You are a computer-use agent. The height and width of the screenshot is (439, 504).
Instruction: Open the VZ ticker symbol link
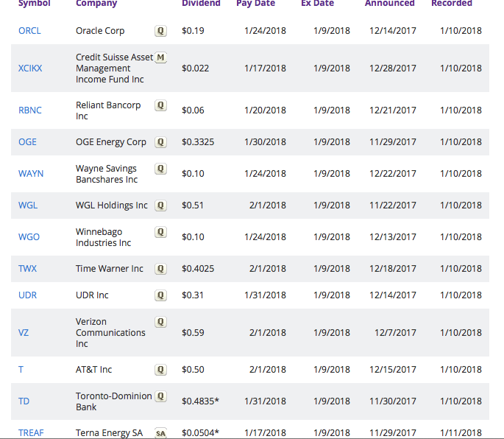click(24, 333)
